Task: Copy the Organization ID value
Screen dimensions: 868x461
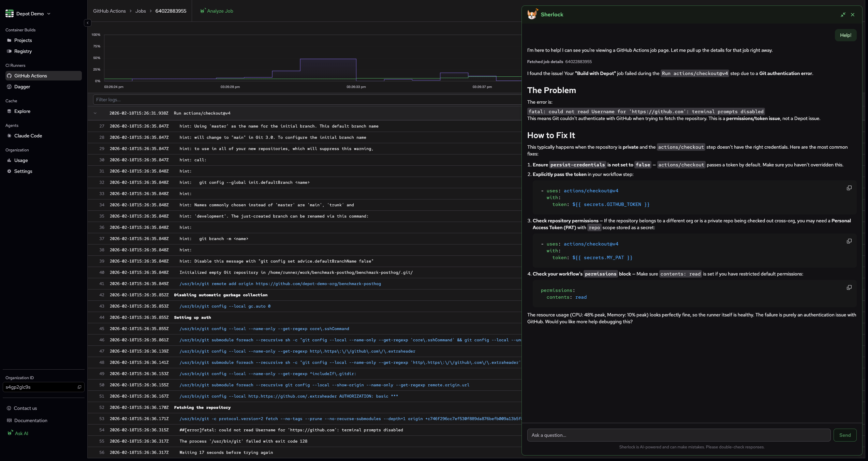Action: pos(79,387)
